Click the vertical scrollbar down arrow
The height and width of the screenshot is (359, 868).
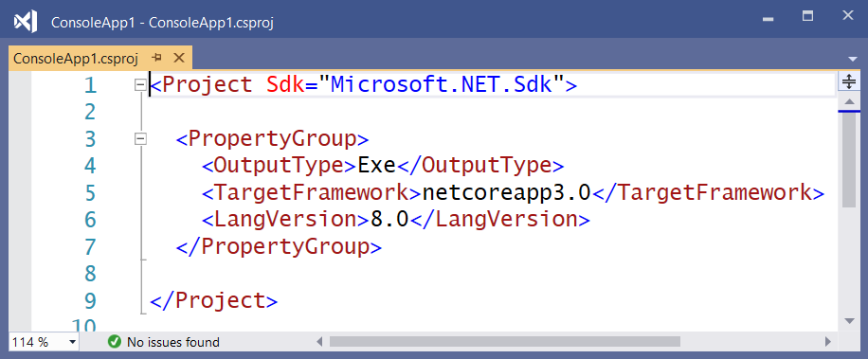pos(849,321)
